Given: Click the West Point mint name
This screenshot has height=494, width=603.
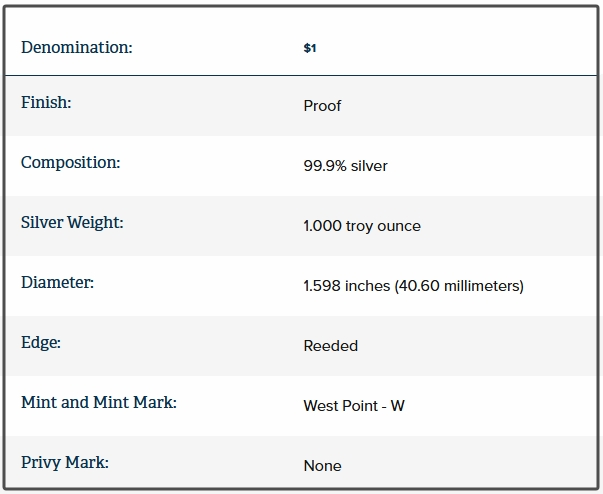Looking at the screenshot, I should (340, 405).
